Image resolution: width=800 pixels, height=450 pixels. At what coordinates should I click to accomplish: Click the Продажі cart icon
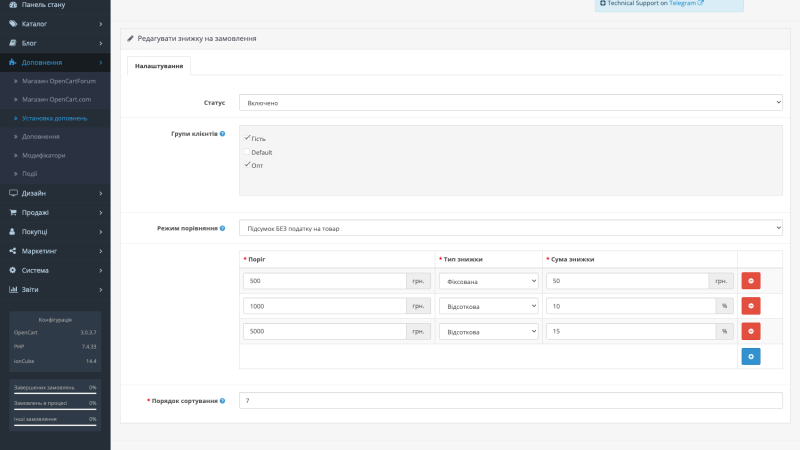tap(13, 212)
